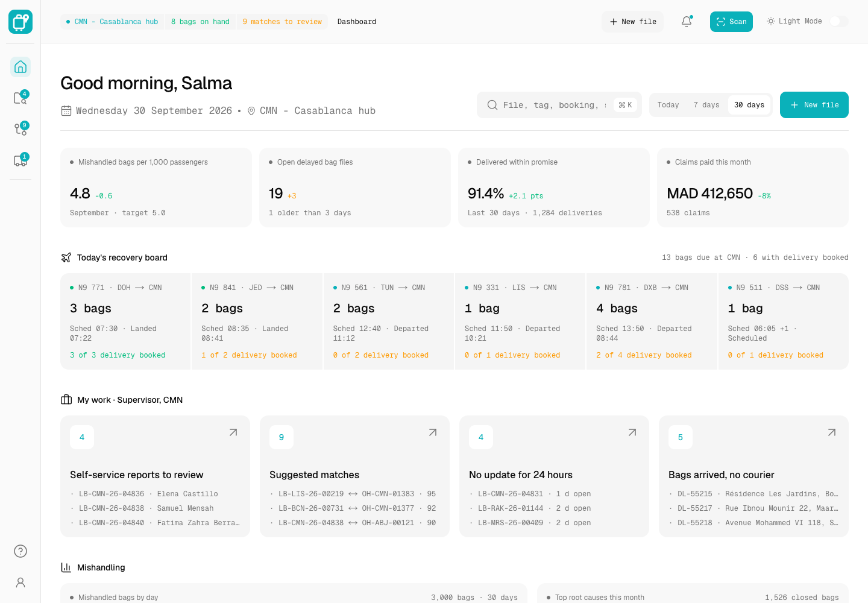868x603 pixels.
Task: Open flight N9 511 DSS to CMN card
Action: point(783,321)
